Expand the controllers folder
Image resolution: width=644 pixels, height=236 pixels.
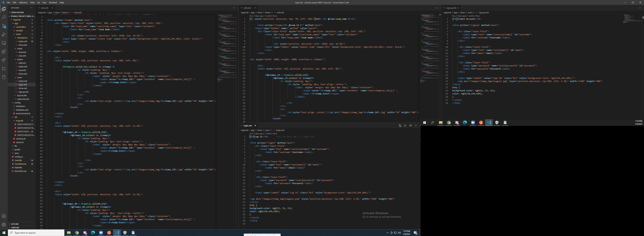tap(21, 27)
